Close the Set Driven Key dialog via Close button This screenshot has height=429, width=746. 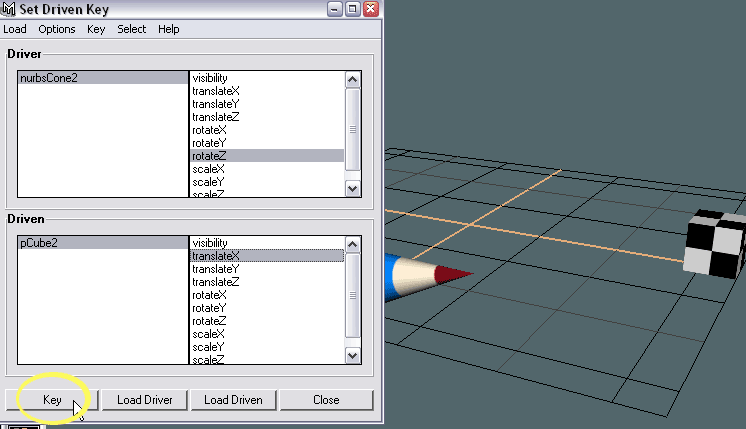tap(326, 400)
